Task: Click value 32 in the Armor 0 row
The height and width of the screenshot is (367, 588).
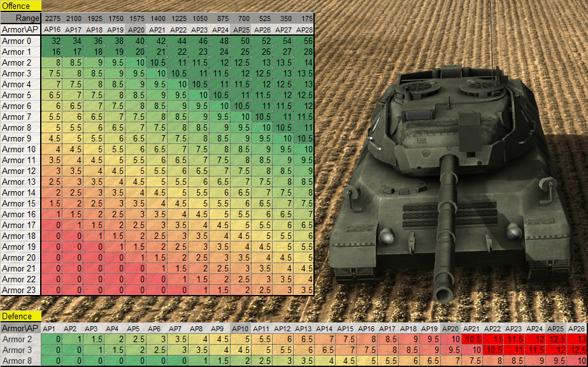Action: tap(52, 41)
